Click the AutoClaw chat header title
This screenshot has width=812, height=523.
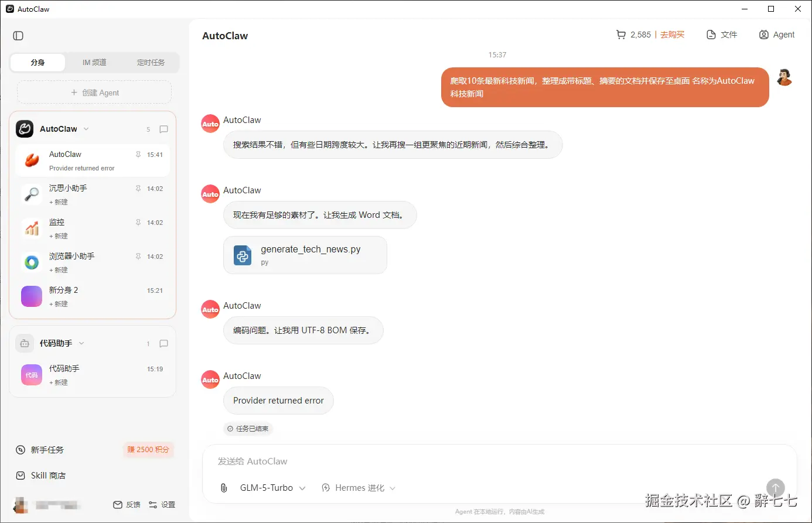click(225, 36)
